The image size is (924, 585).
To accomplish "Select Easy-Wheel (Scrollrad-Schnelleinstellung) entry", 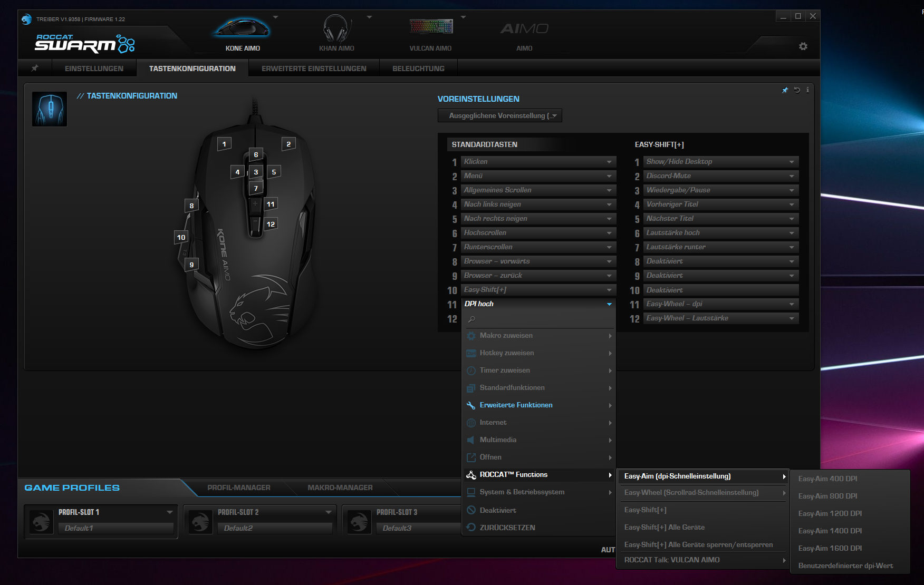I will [703, 493].
